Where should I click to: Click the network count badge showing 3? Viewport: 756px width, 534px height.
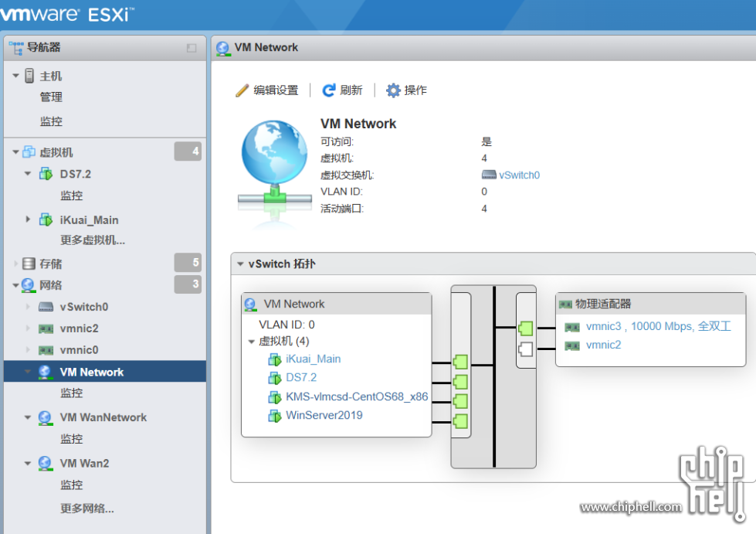188,284
